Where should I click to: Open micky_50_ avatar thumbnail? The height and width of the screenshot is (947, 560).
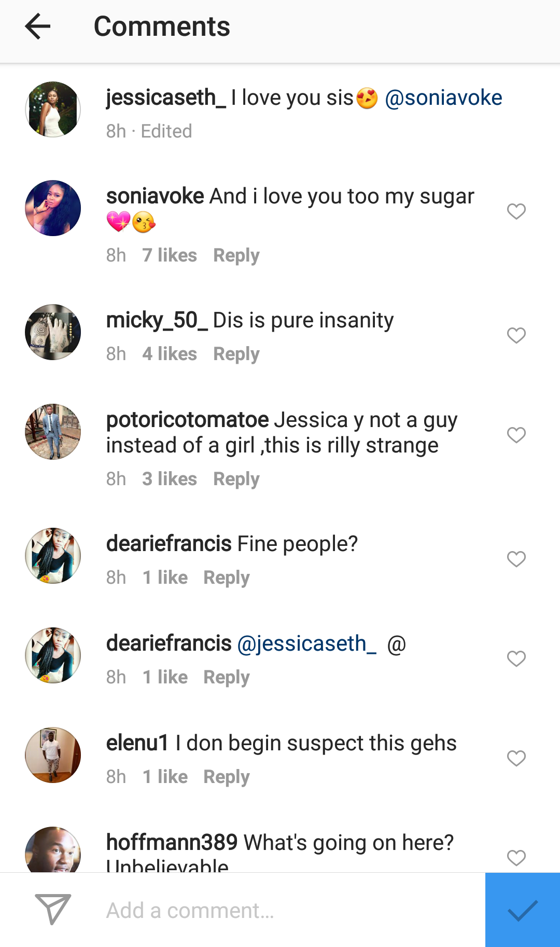pos(53,332)
